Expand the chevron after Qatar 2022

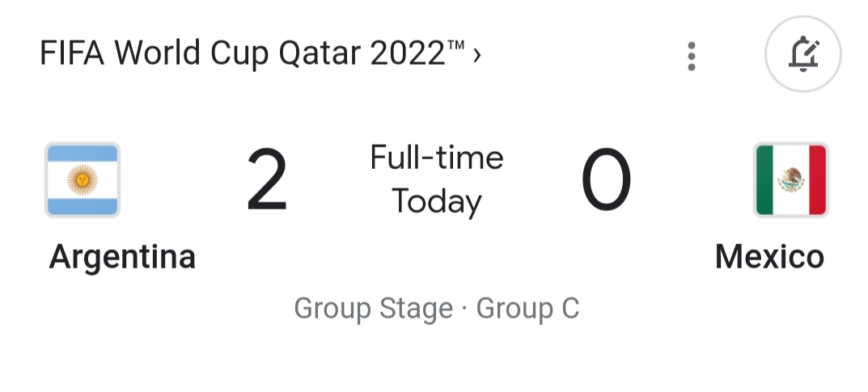click(476, 55)
